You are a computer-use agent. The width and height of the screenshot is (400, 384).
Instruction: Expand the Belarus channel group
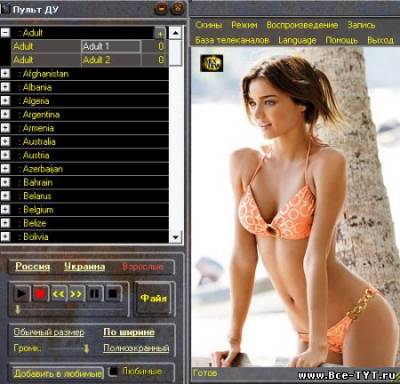tap(5, 196)
